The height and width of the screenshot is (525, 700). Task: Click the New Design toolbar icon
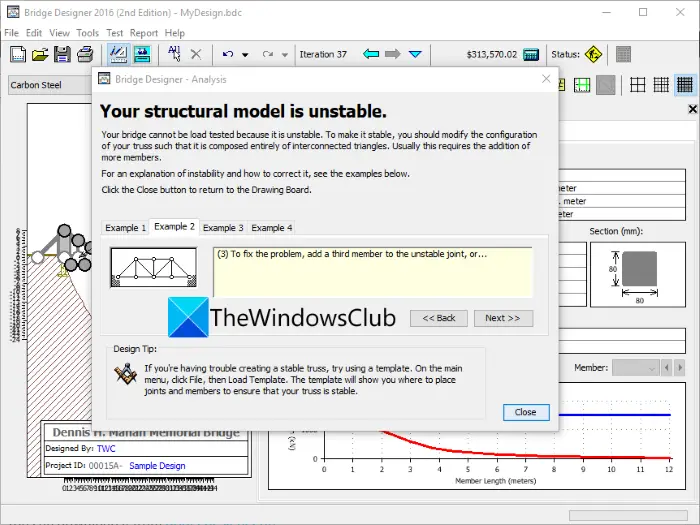(18, 54)
